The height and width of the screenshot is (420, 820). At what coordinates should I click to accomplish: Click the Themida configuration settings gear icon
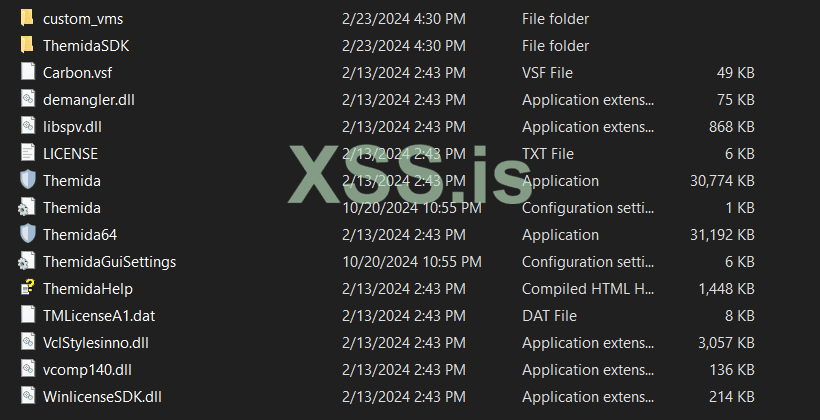click(x=27, y=208)
